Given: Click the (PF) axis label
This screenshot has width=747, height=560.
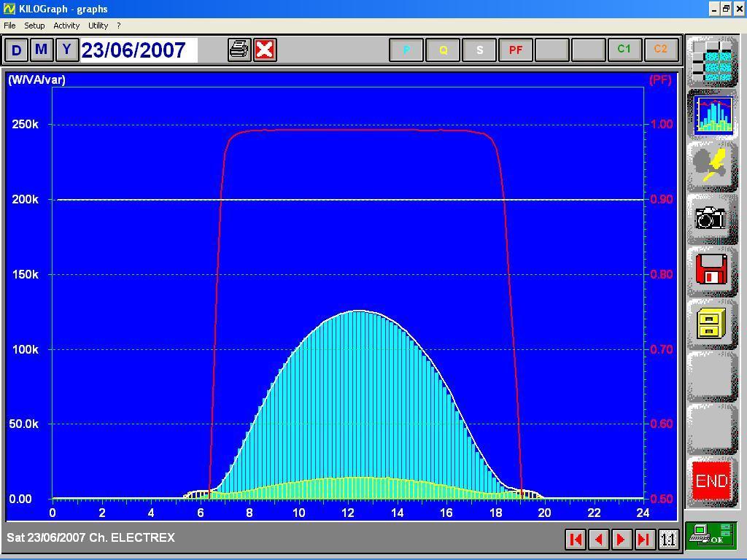Looking at the screenshot, I should coord(660,79).
